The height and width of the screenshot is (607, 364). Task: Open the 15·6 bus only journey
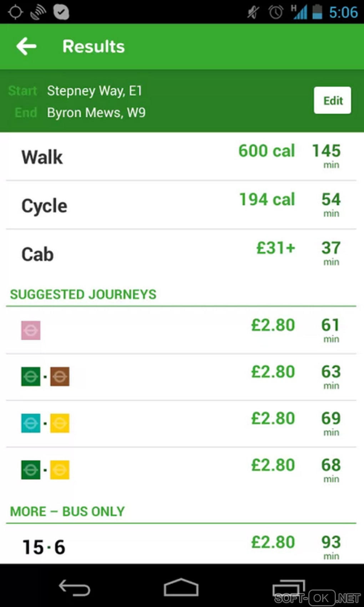click(x=181, y=547)
